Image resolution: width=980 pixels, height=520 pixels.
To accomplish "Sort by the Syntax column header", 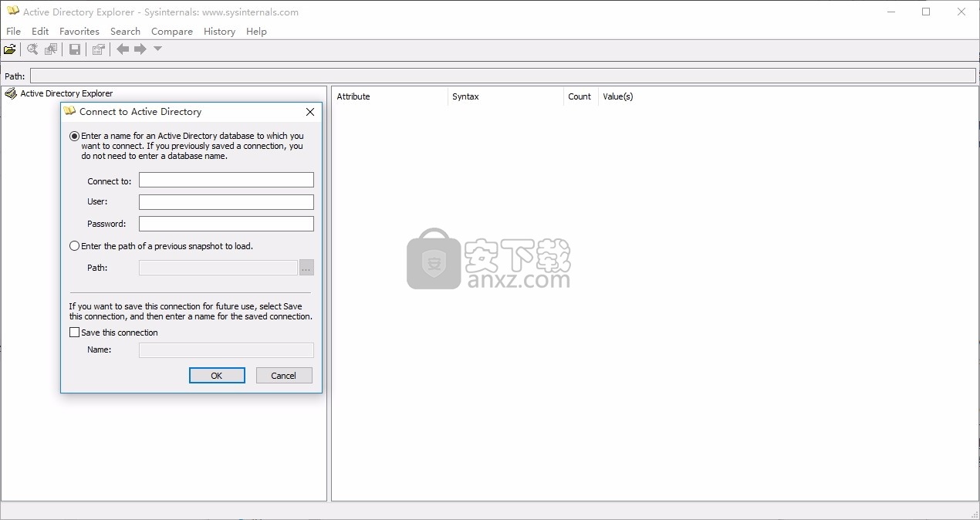I will [x=505, y=96].
